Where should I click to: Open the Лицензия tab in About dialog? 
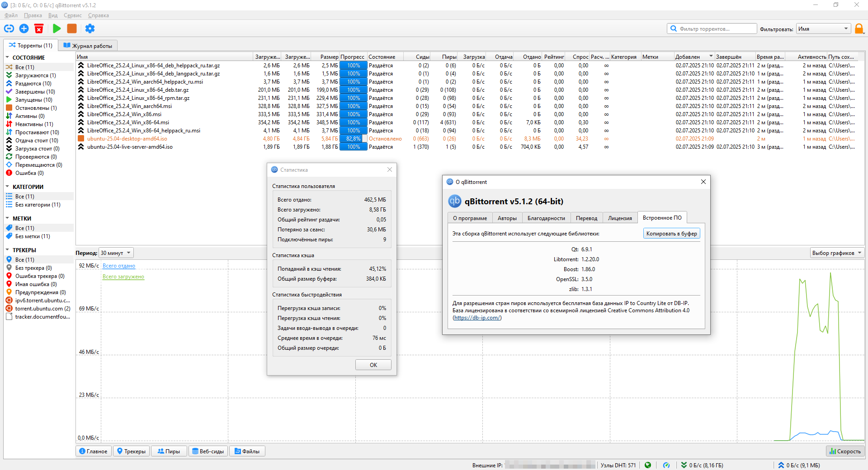[x=620, y=218]
